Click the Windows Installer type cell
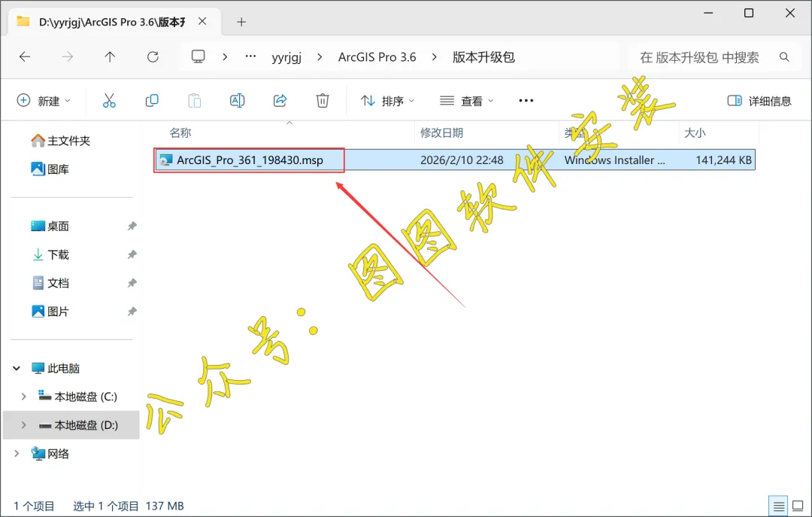 (x=614, y=160)
